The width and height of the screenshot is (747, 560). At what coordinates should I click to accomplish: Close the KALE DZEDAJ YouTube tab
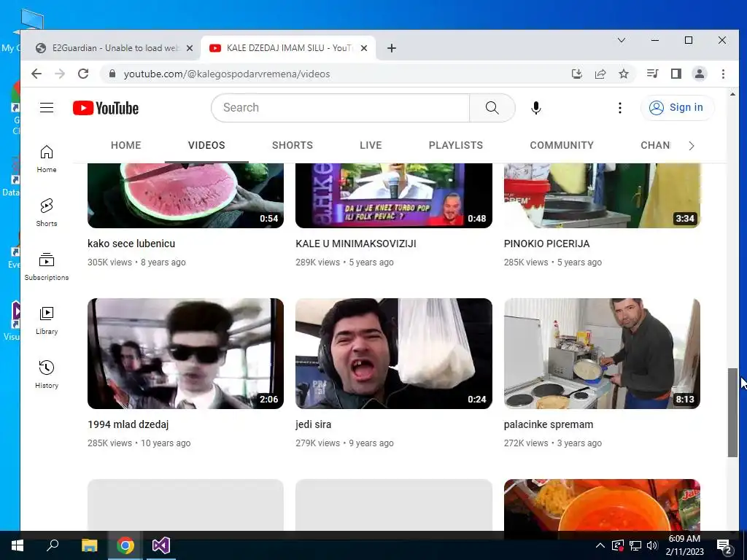[364, 48]
